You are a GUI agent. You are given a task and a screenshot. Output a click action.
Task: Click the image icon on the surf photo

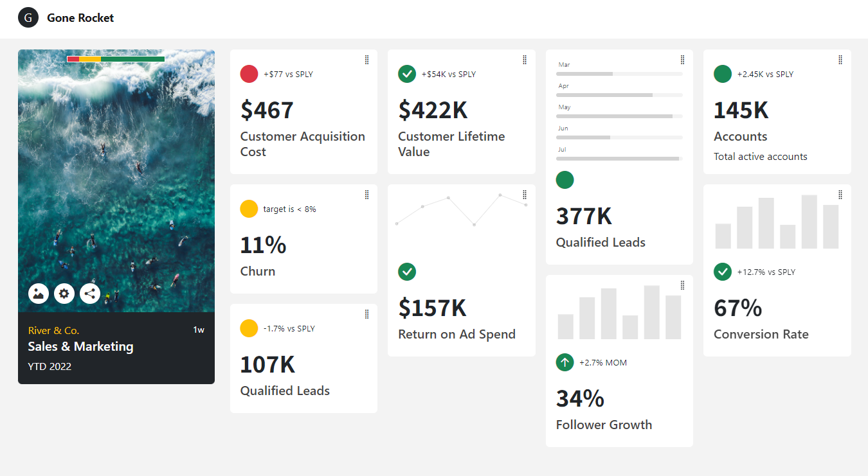[39, 294]
